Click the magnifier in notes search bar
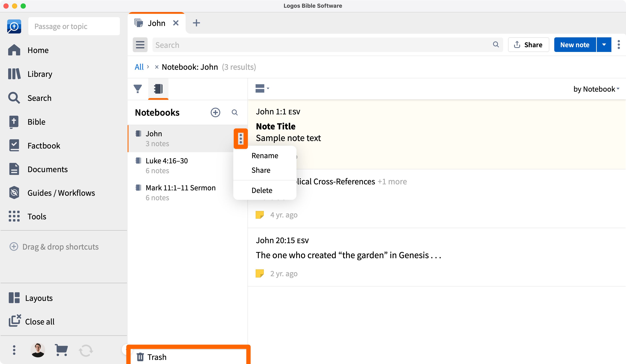 tap(496, 44)
